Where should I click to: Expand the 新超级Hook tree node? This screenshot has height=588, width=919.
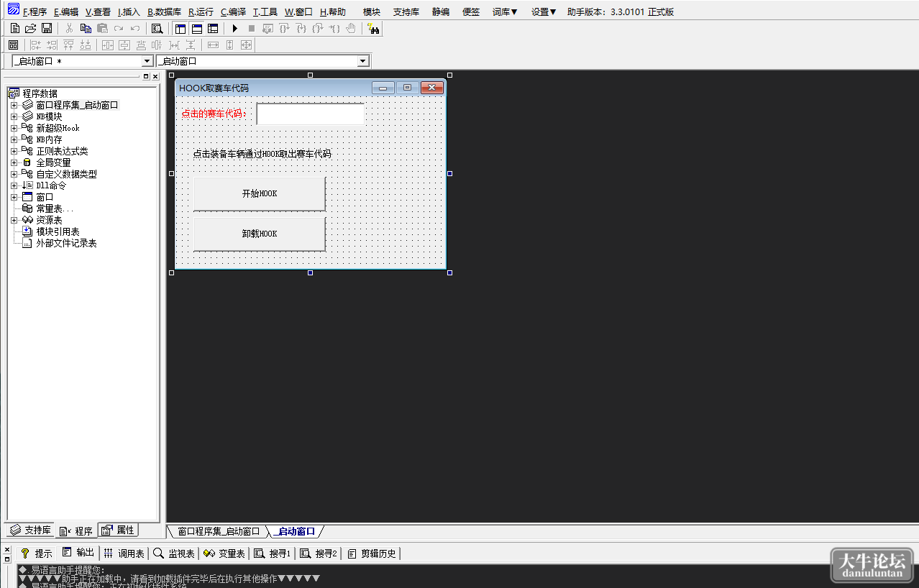[14, 128]
